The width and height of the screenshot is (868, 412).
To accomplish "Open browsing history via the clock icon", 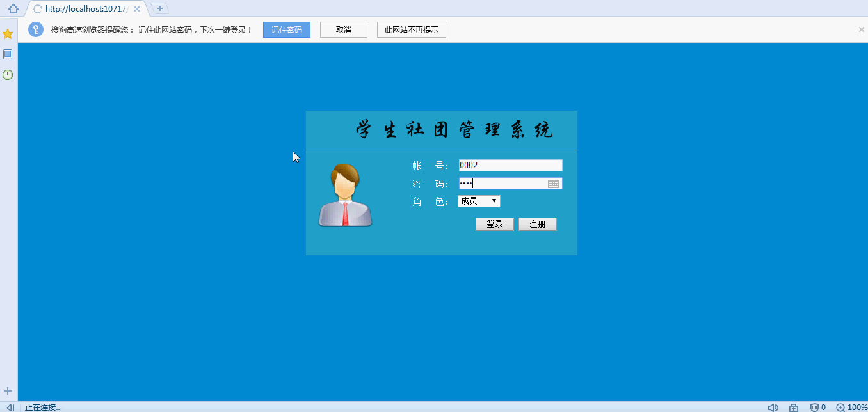I will tap(8, 74).
